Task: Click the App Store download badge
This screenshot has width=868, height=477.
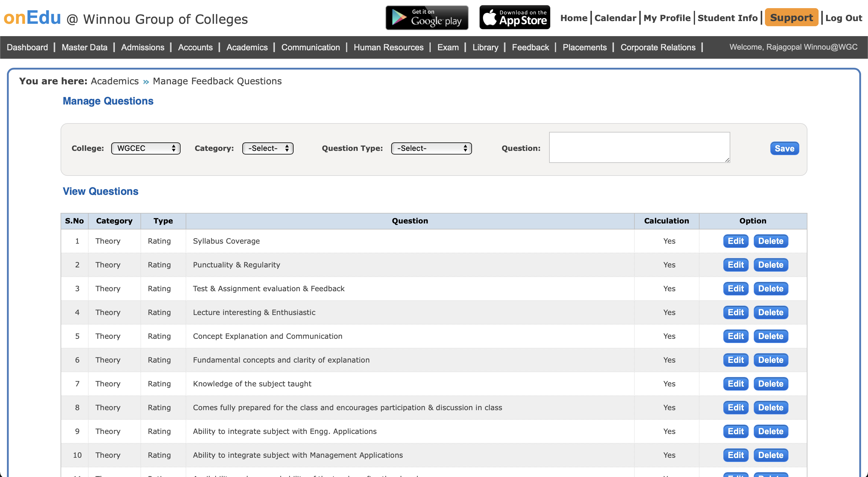Action: pos(514,18)
